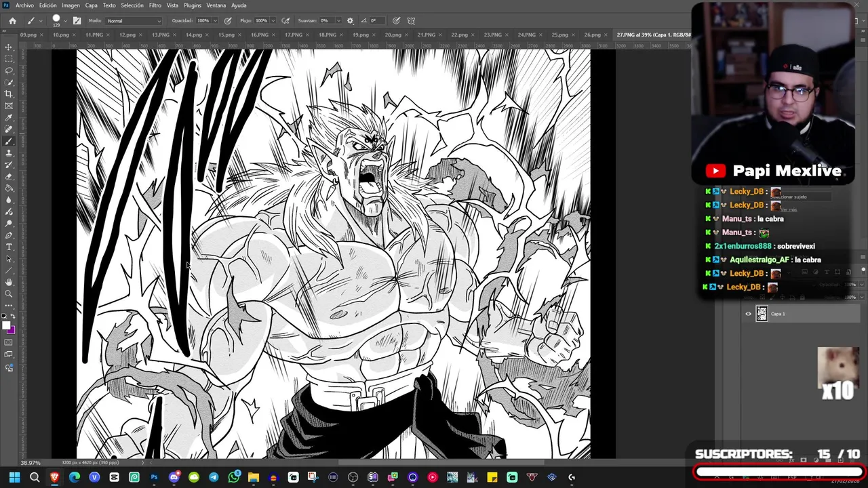Select the Spot Healing Brush tool
Viewport: 868px width, 488px height.
pyautogui.click(x=9, y=129)
